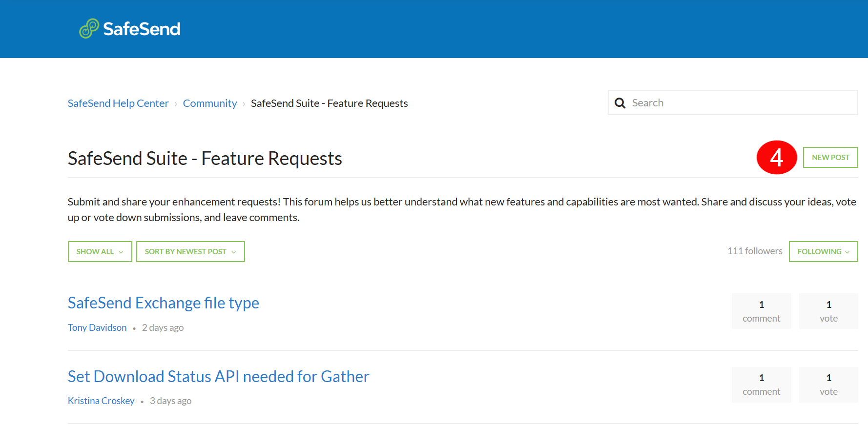Open the SafeSend Help Center breadcrumb

coord(118,103)
